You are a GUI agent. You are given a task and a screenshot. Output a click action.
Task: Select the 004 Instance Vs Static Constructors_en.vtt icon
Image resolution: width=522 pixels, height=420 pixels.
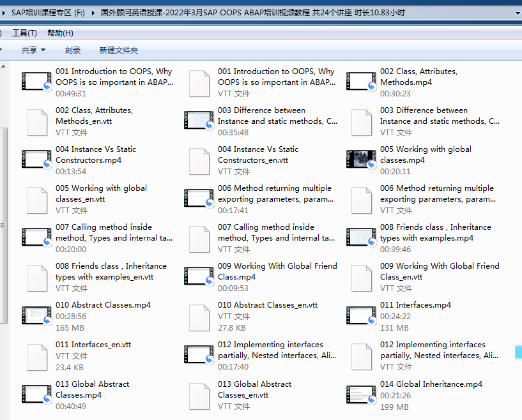pos(199,161)
